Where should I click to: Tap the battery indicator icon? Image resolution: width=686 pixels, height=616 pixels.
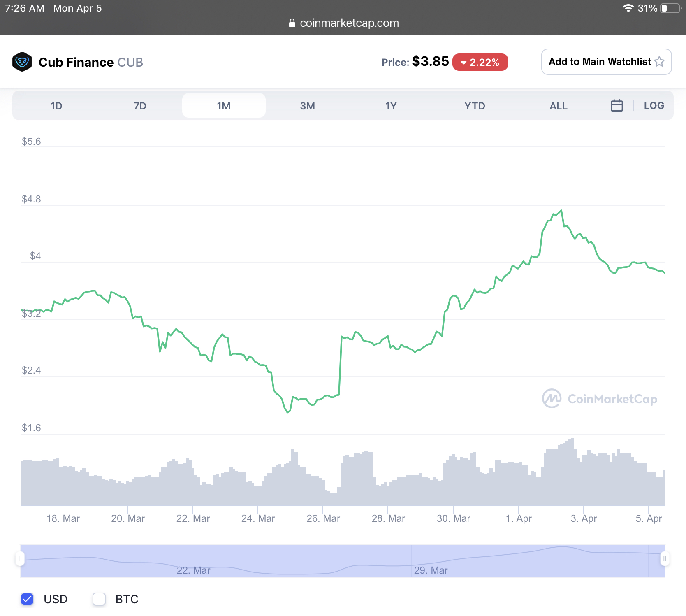(x=671, y=8)
